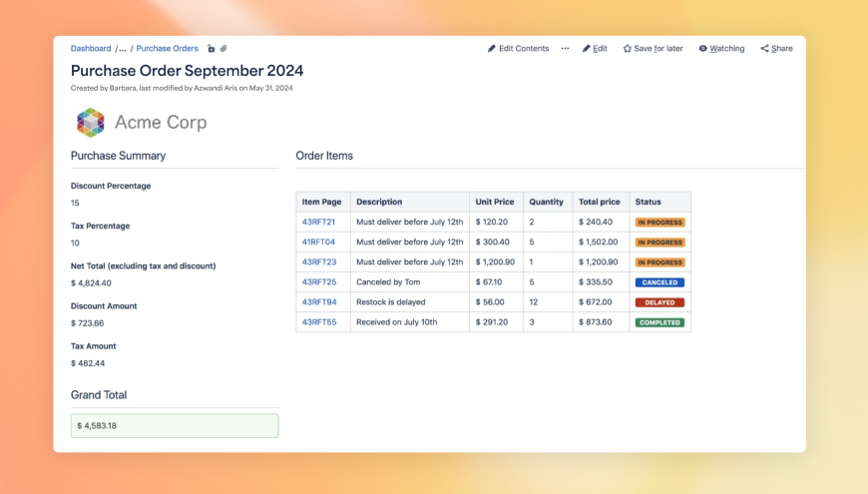Screen dimensions: 868x494
Task: Star the page with Save for later
Action: click(652, 49)
